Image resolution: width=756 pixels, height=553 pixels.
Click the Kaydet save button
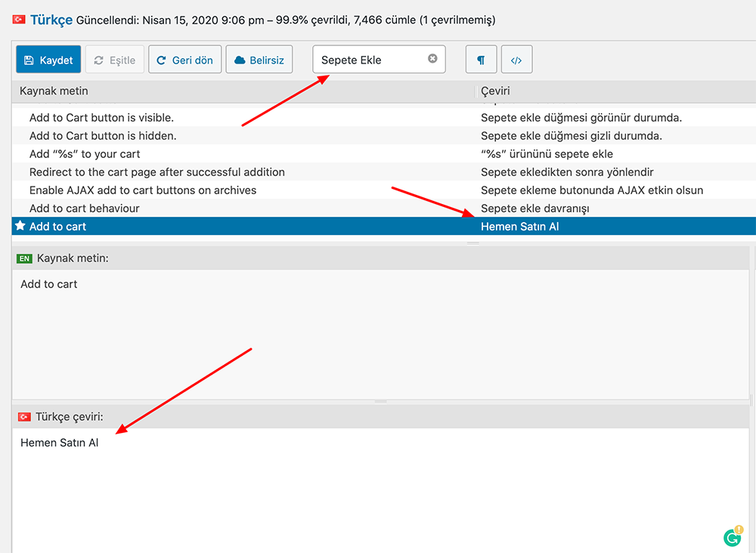[48, 60]
